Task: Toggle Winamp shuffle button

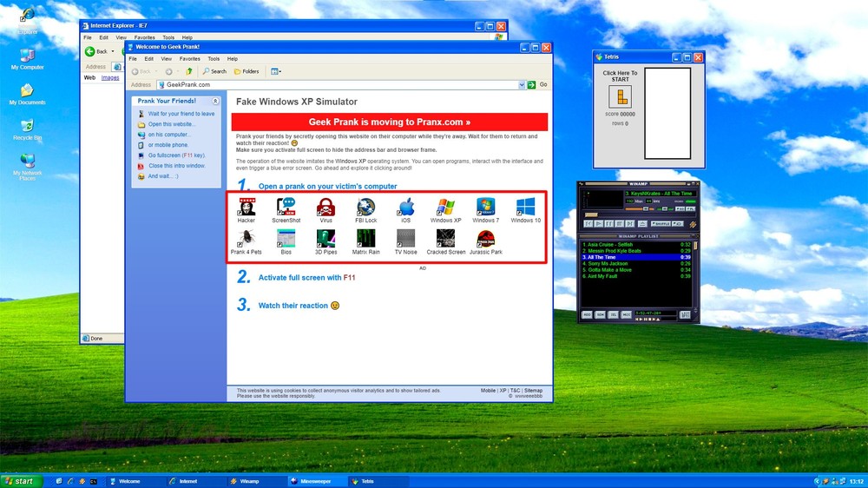Action: [x=661, y=224]
